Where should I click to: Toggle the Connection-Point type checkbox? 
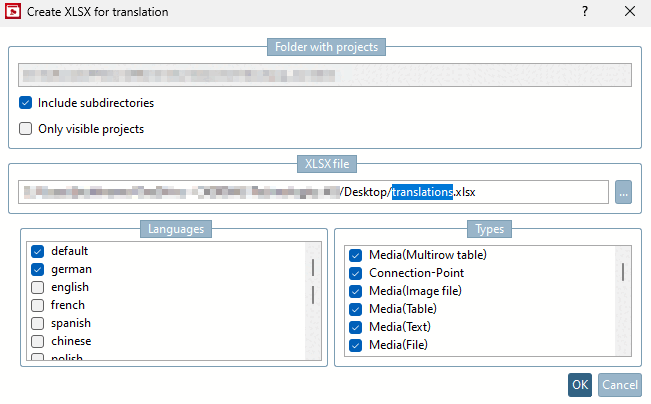click(x=355, y=273)
